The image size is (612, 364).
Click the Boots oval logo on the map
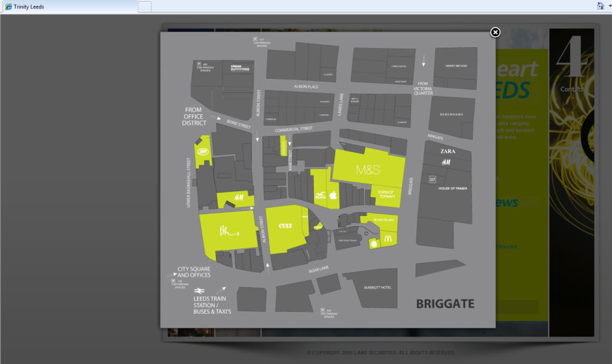pos(203,151)
